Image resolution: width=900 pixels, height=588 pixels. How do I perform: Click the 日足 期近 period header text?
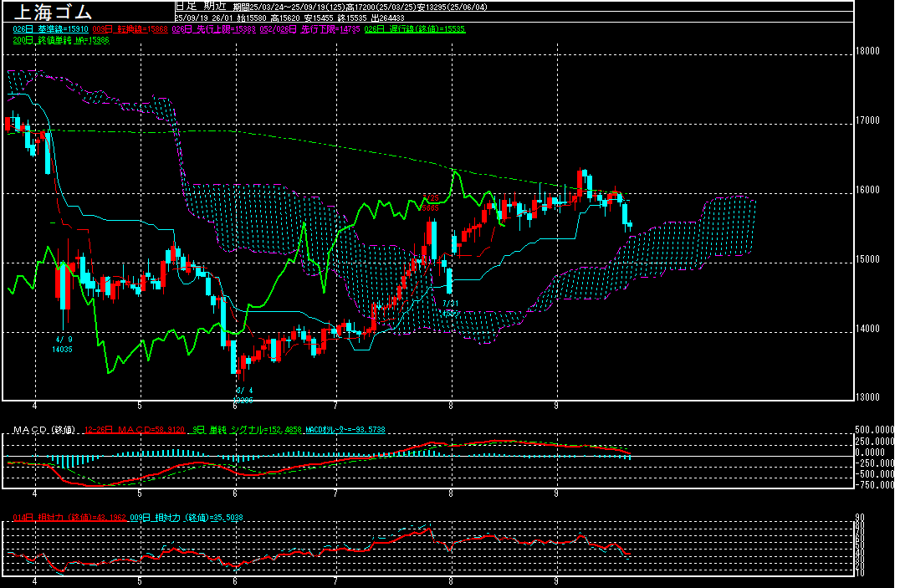click(195, 6)
